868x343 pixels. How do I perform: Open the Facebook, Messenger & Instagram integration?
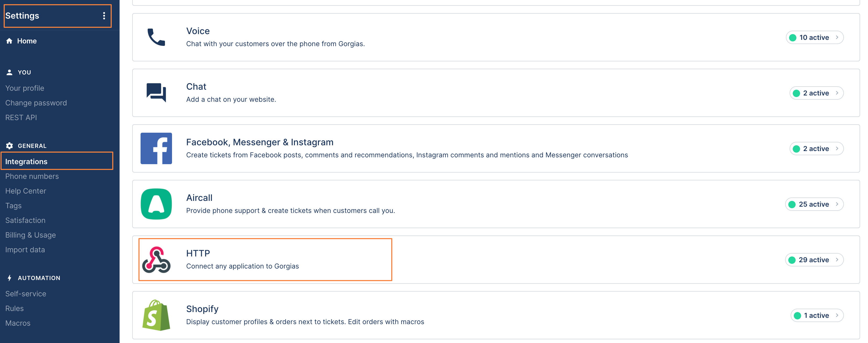(259, 142)
